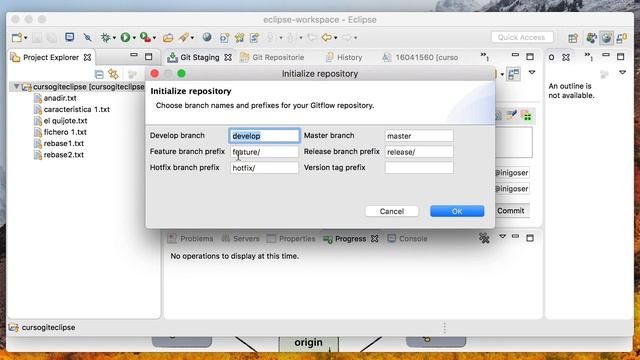Click the Release branch prefix field
The height and width of the screenshot is (360, 640).
(x=419, y=152)
